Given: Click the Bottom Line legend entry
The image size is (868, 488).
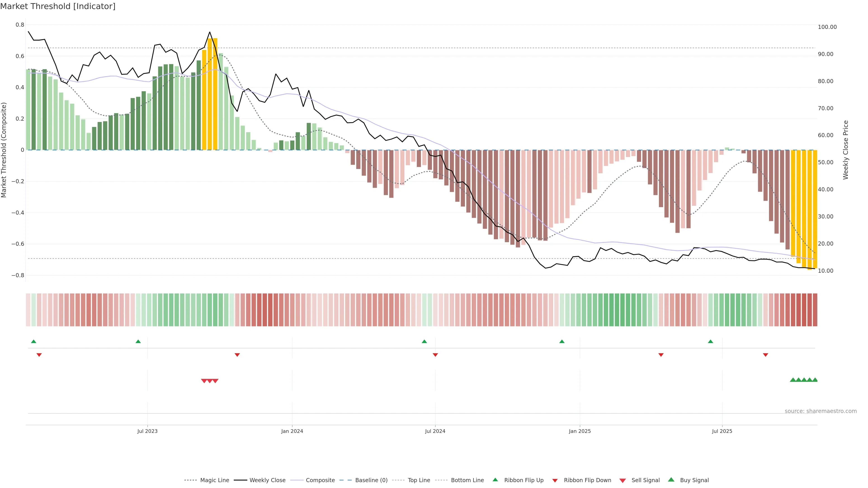Looking at the screenshot, I should click(467, 480).
